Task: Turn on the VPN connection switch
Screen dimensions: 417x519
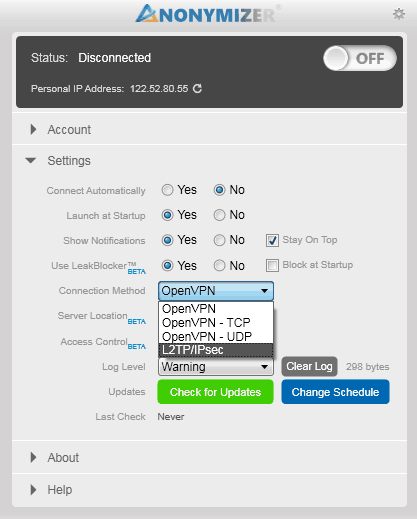Action: click(360, 58)
